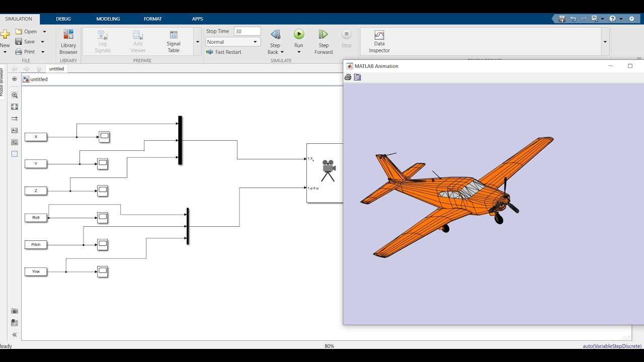Expand the Open button dropdown arrow
The width and height of the screenshot is (644, 362).
[44, 32]
